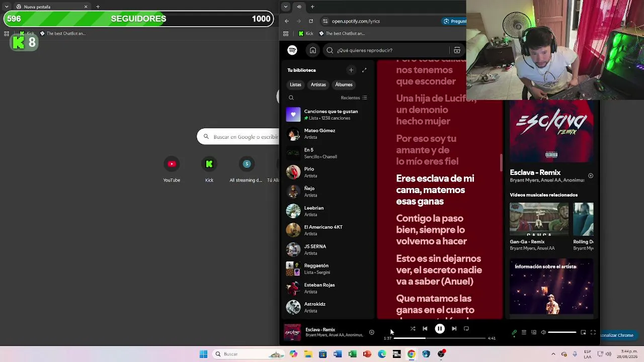Click the now-playing album cover thumbnail in player bar
Viewport: 644px width, 362px height.
292,332
